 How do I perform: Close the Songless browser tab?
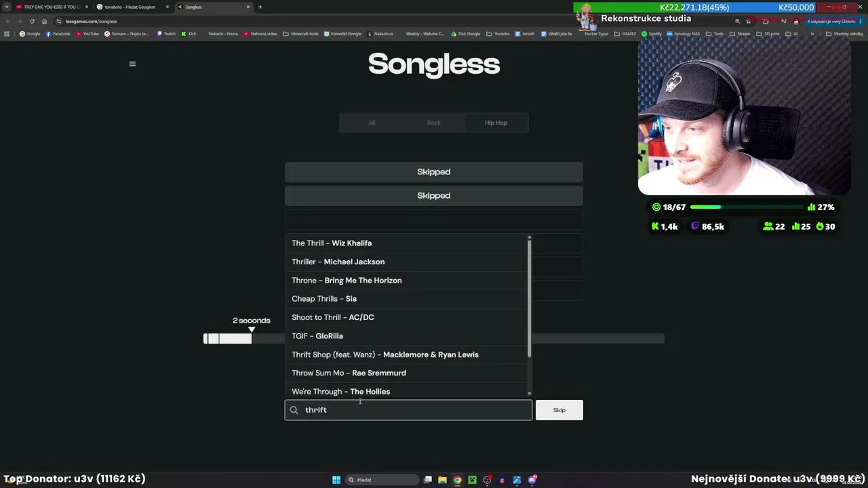point(248,7)
